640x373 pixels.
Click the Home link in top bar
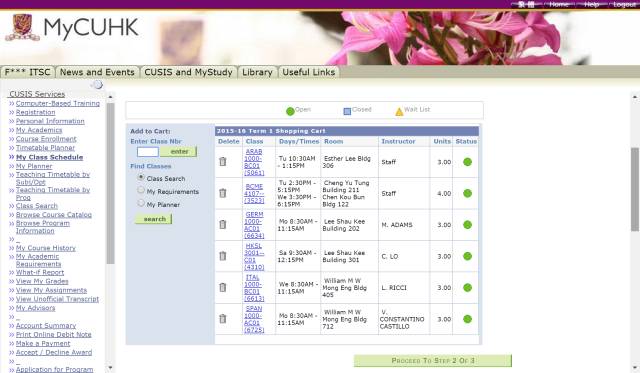click(x=559, y=4)
